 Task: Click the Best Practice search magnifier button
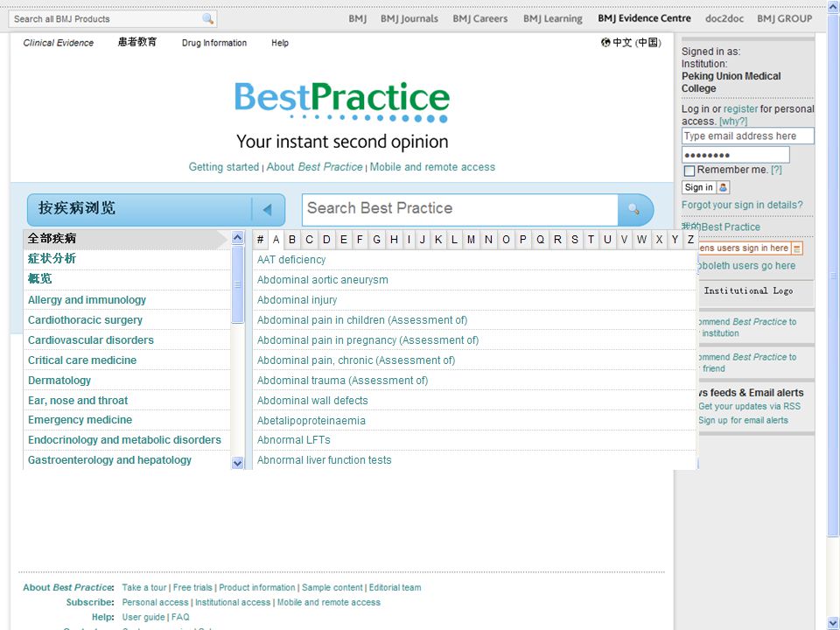click(635, 209)
